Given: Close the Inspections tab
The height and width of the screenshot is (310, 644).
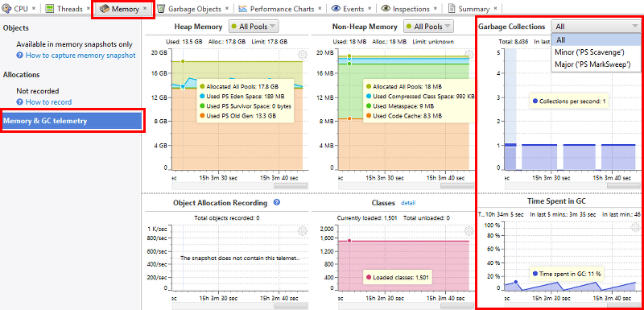Looking at the screenshot, I should pos(436,8).
